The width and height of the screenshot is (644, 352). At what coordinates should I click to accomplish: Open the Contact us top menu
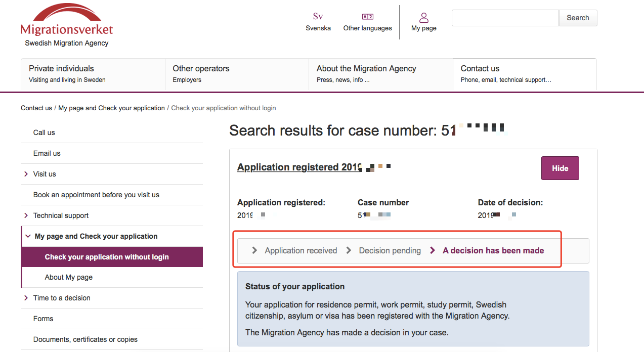tap(525, 74)
